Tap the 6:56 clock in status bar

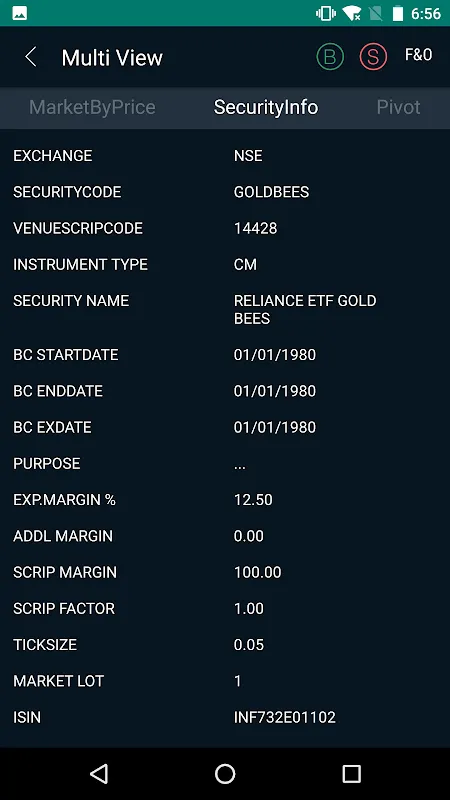tap(426, 14)
